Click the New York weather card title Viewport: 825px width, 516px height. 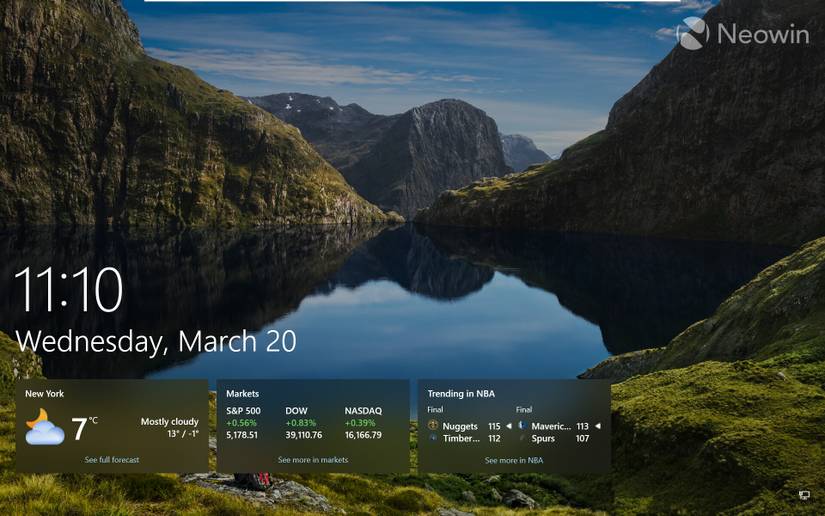(44, 393)
